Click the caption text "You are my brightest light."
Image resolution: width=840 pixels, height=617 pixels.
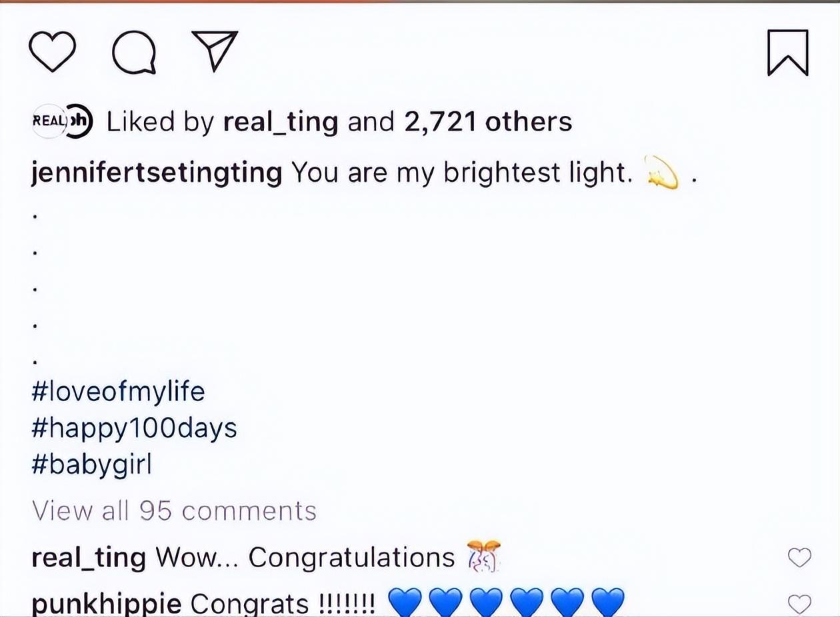461,173
